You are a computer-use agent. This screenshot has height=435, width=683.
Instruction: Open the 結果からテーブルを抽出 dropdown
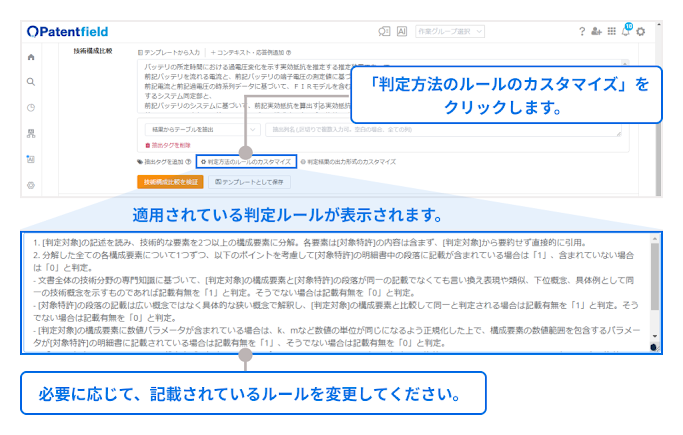point(200,129)
